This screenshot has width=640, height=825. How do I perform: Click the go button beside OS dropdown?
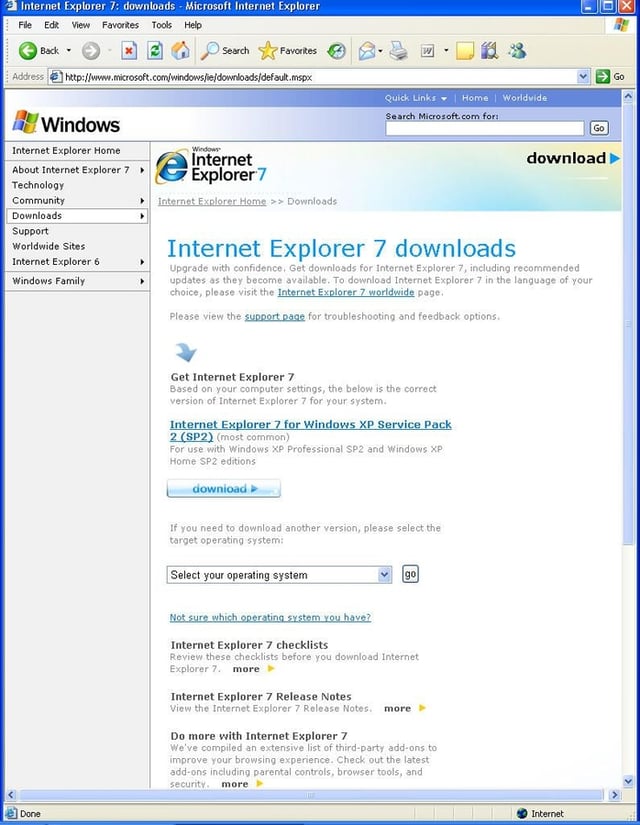click(410, 574)
